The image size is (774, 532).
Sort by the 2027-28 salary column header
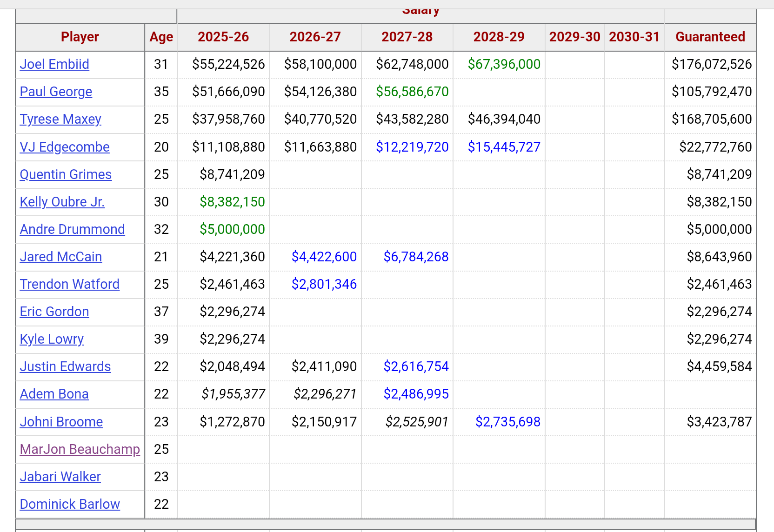(407, 37)
